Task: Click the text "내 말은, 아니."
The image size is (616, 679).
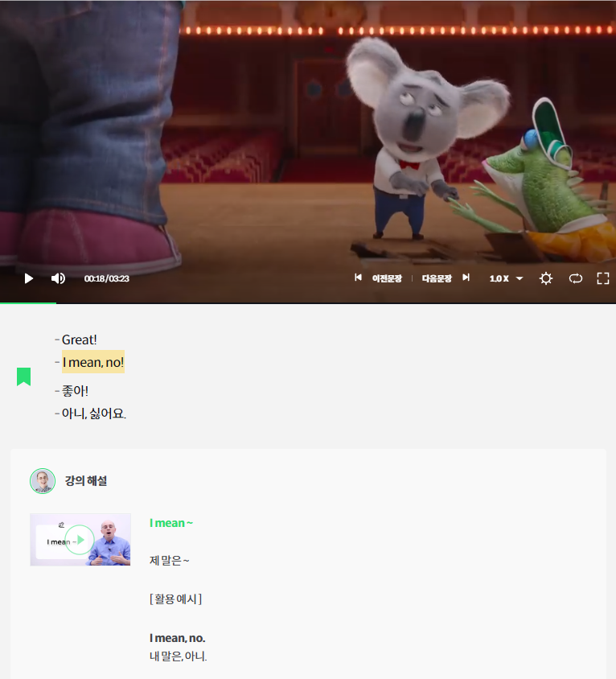Action: click(179, 656)
